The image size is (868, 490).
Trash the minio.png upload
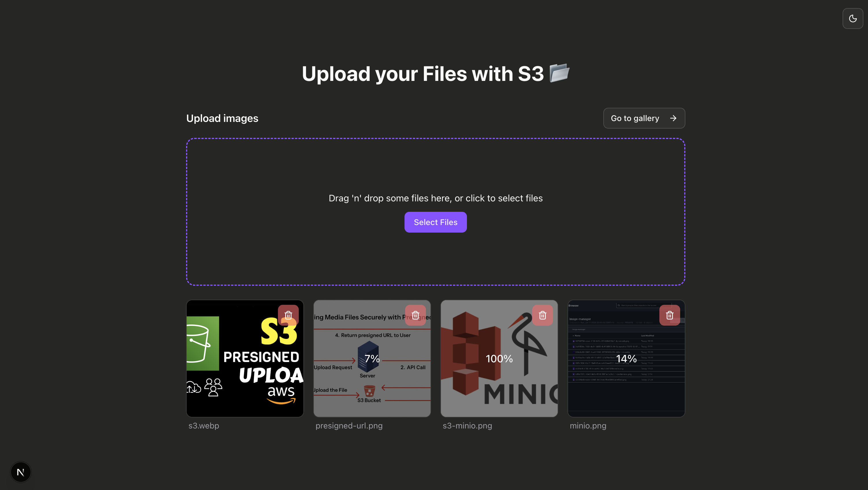point(669,315)
